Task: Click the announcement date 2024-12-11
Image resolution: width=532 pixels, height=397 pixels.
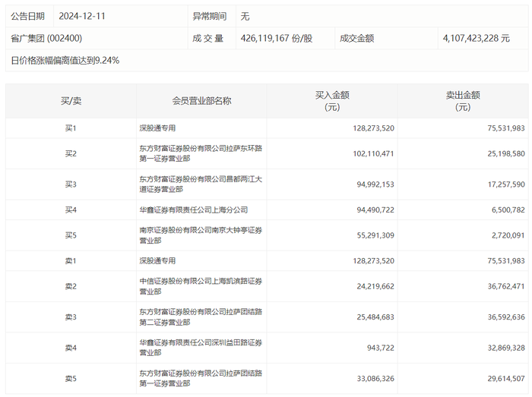Action: click(82, 16)
